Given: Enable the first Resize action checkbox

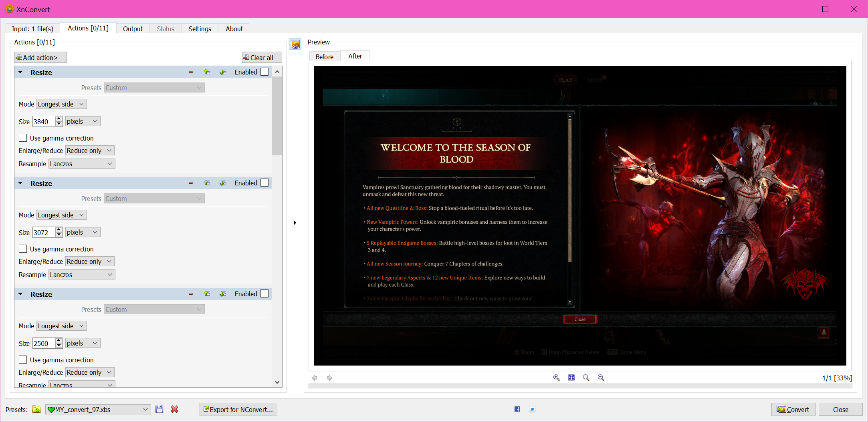Looking at the screenshot, I should pos(264,72).
